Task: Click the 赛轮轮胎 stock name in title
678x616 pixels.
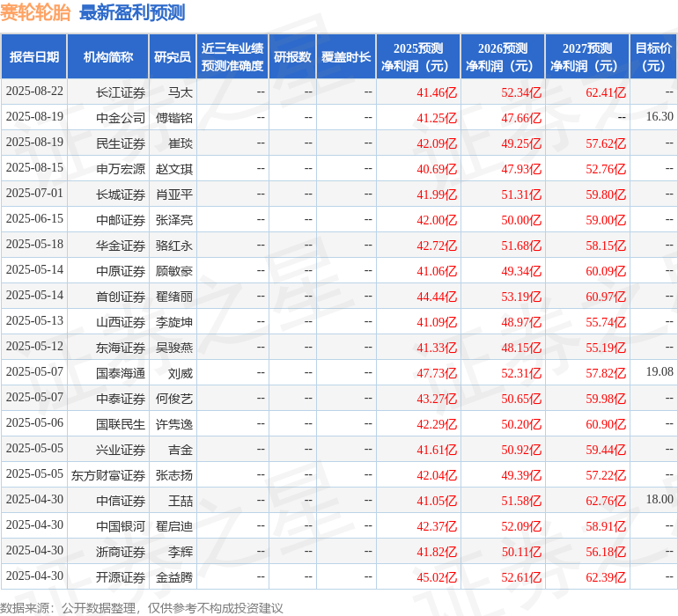Action: click(36, 13)
